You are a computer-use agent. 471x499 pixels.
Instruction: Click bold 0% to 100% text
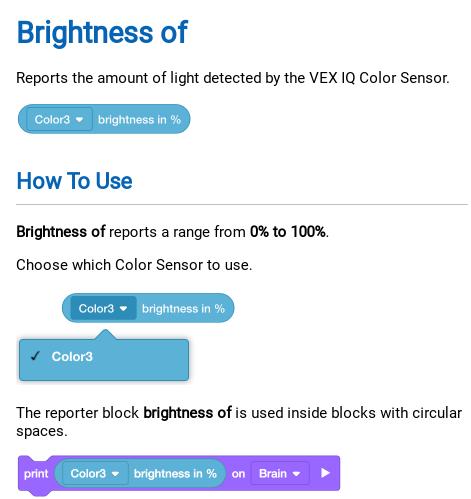tap(288, 231)
